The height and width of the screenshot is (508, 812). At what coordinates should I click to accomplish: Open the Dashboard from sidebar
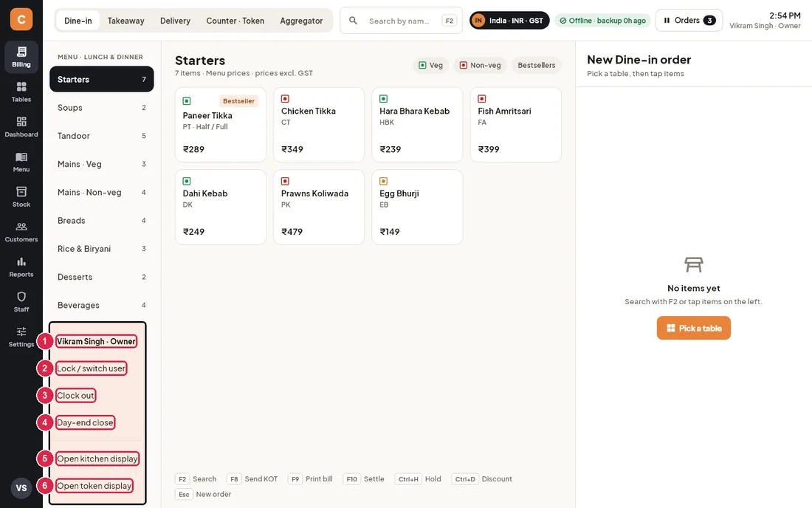21,127
